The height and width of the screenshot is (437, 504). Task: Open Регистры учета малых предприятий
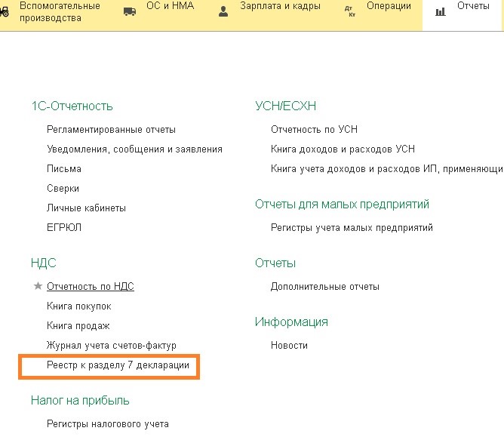pyautogui.click(x=352, y=228)
